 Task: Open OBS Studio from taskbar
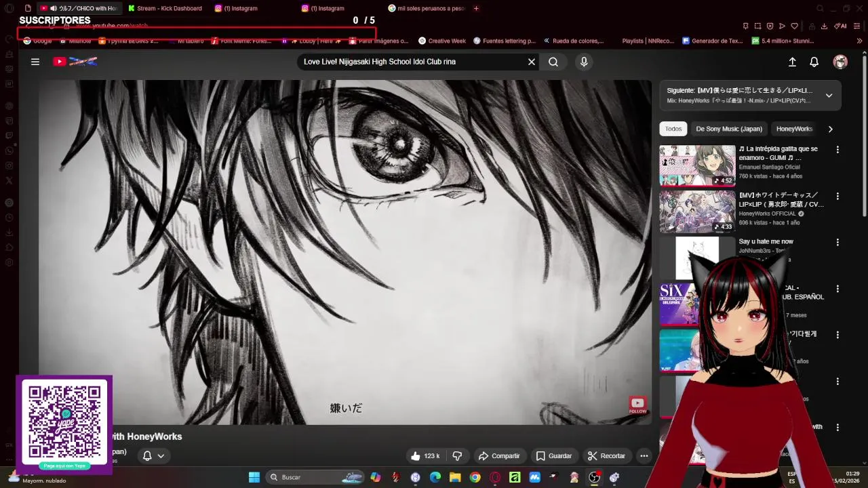pyautogui.click(x=594, y=477)
